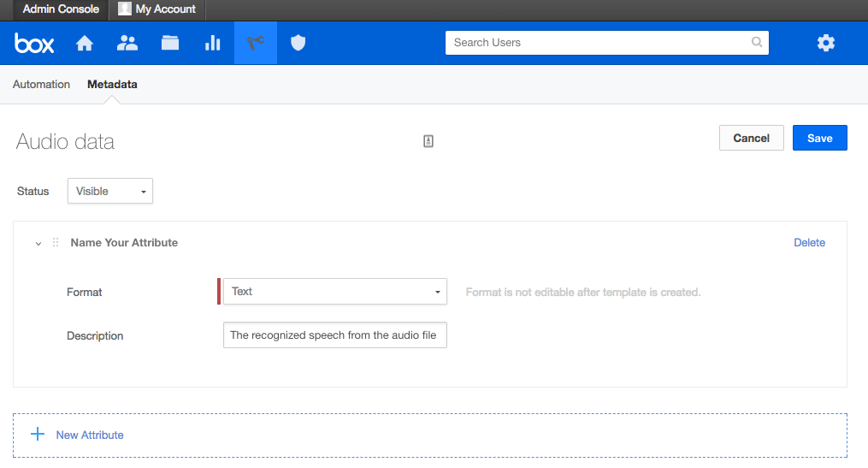This screenshot has width=868, height=468.
Task: Collapse the Name Your Attribute section
Action: (x=38, y=243)
